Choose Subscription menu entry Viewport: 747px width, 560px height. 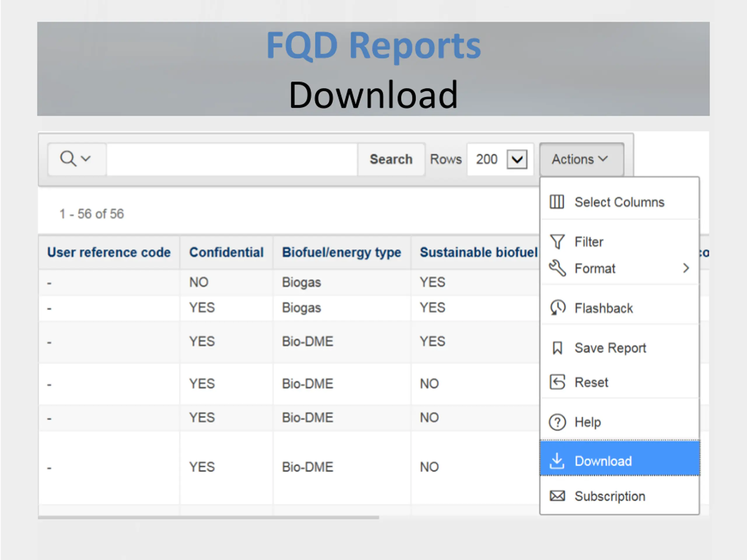620,496
